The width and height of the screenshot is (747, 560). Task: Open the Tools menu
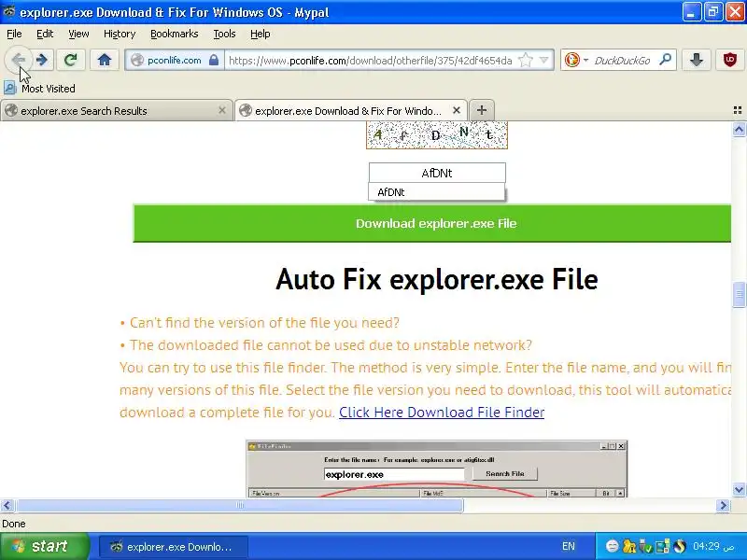click(224, 34)
